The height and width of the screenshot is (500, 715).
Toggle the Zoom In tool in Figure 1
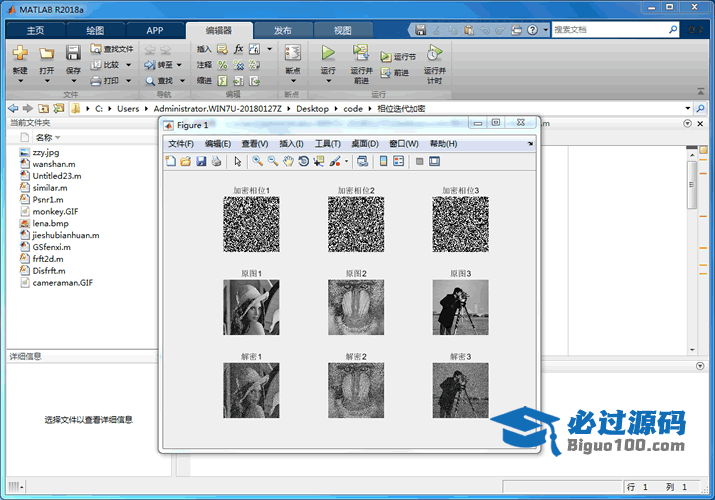[x=258, y=161]
